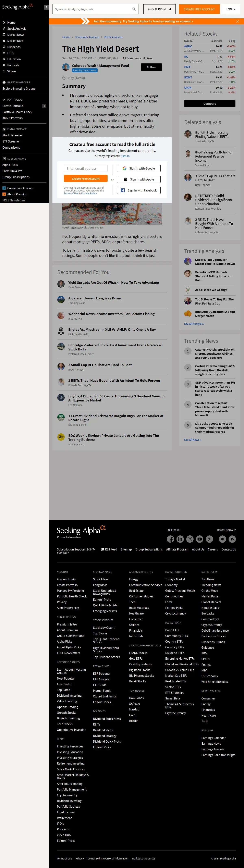The height and width of the screenshot is (868, 244).
Task: Sign in with Google
Action: tap(139, 169)
